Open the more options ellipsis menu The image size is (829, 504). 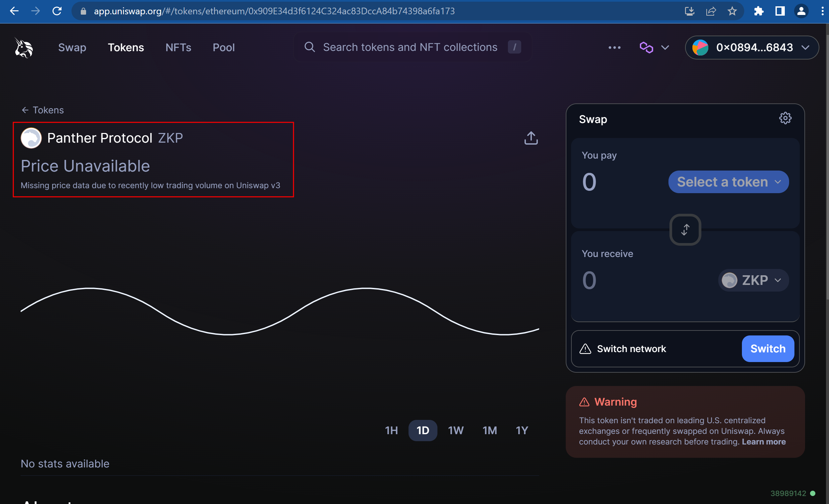point(615,48)
